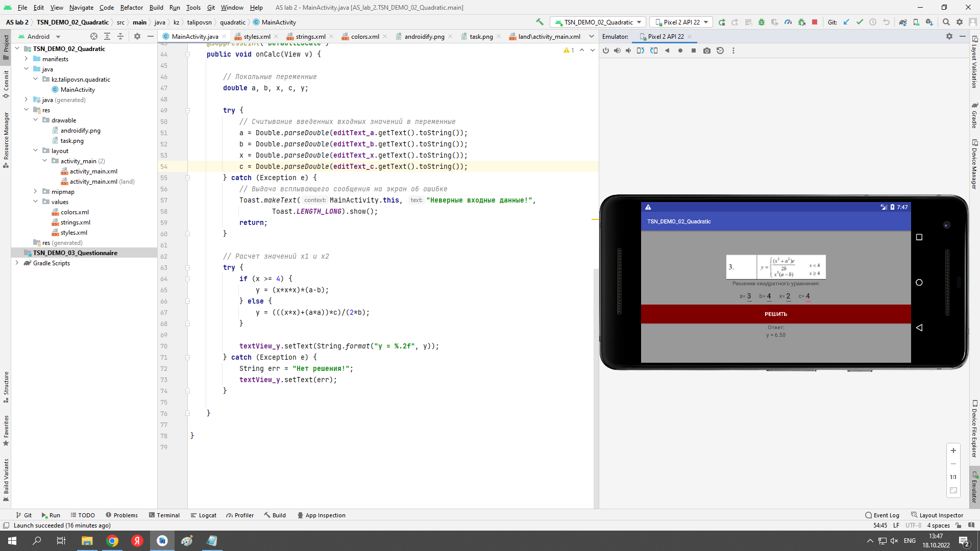Take emulator screenshot with camera icon

coord(707,51)
